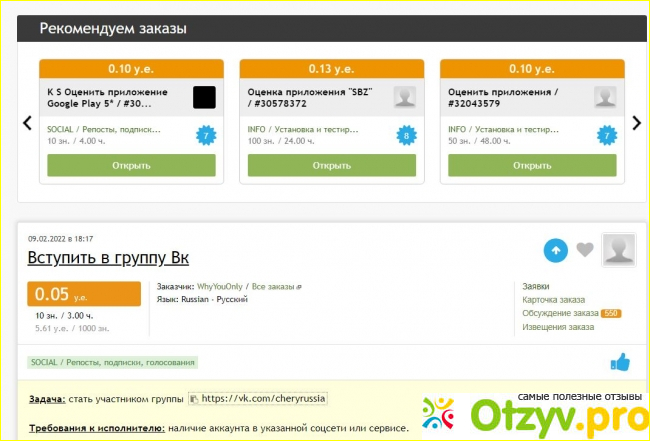Click the rating badge 7 on Google Play card
Screen dimensions: 650x441
pyautogui.click(x=206, y=135)
